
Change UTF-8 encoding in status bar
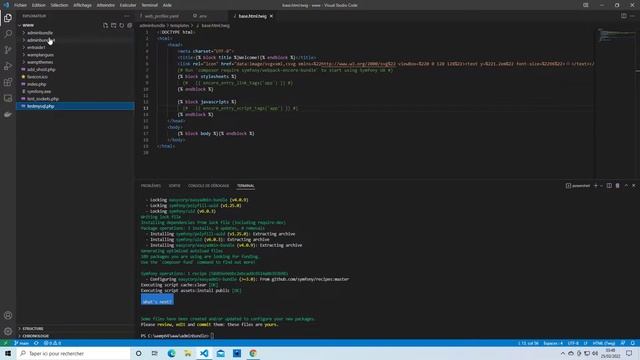(x=573, y=343)
